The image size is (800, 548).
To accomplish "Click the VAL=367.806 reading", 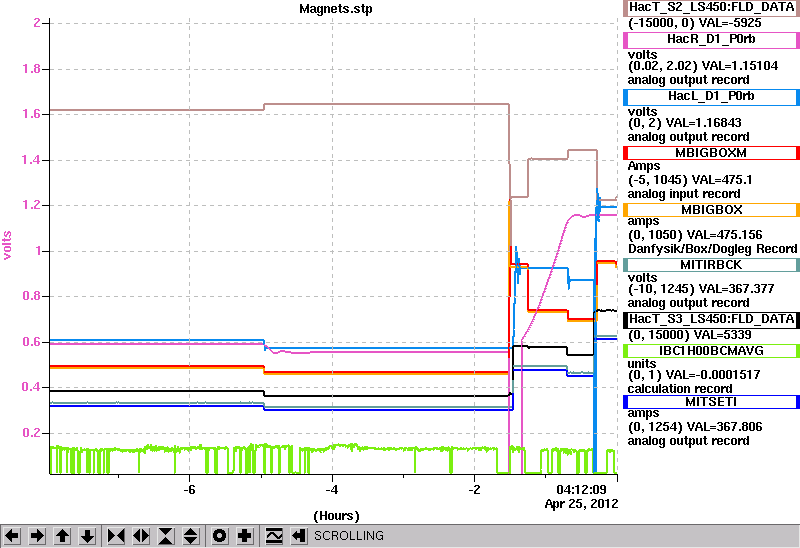I will pos(724,427).
